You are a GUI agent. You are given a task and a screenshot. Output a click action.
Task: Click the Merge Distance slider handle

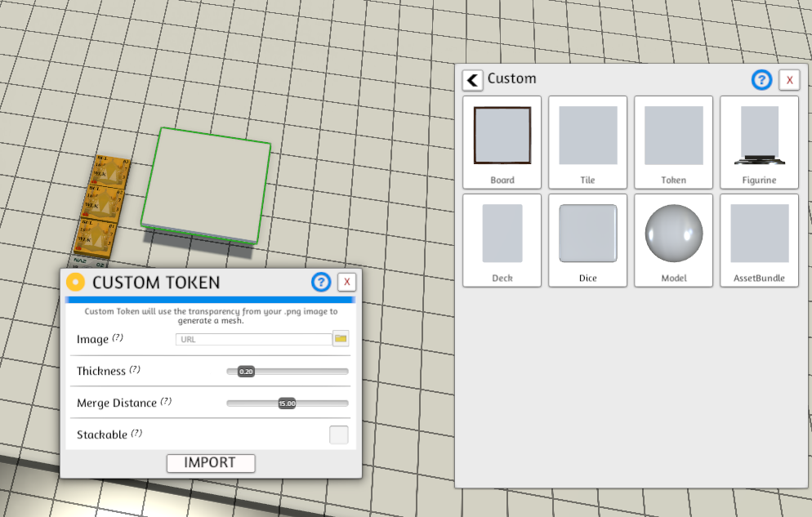287,403
